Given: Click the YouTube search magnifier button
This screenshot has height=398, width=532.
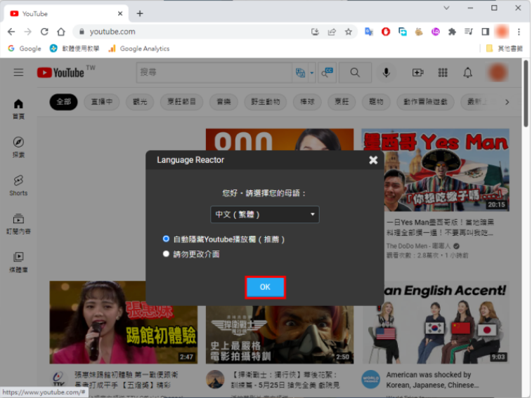Looking at the screenshot, I should coord(355,72).
